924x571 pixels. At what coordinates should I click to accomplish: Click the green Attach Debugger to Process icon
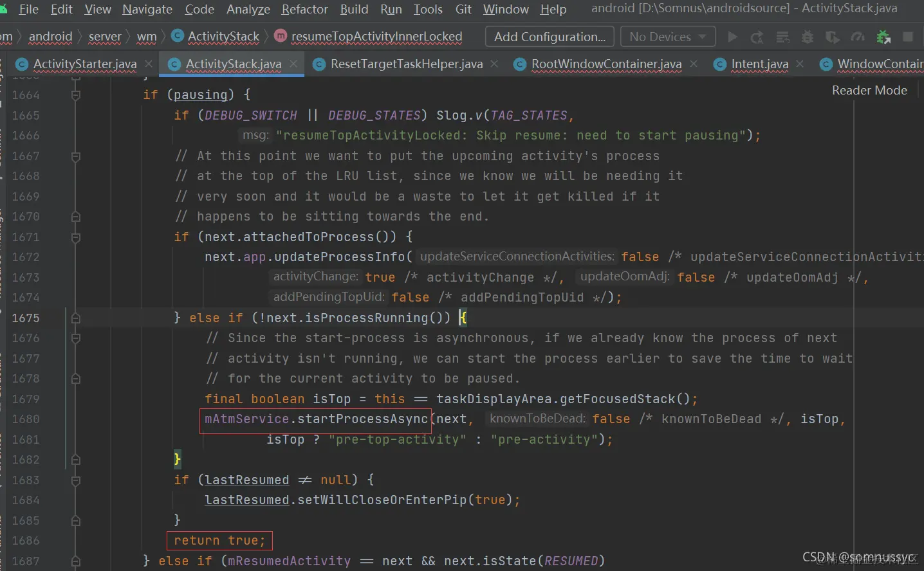pos(883,37)
